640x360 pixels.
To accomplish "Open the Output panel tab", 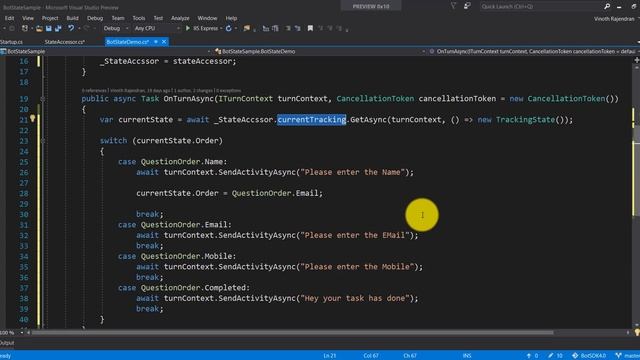I will point(7,343).
